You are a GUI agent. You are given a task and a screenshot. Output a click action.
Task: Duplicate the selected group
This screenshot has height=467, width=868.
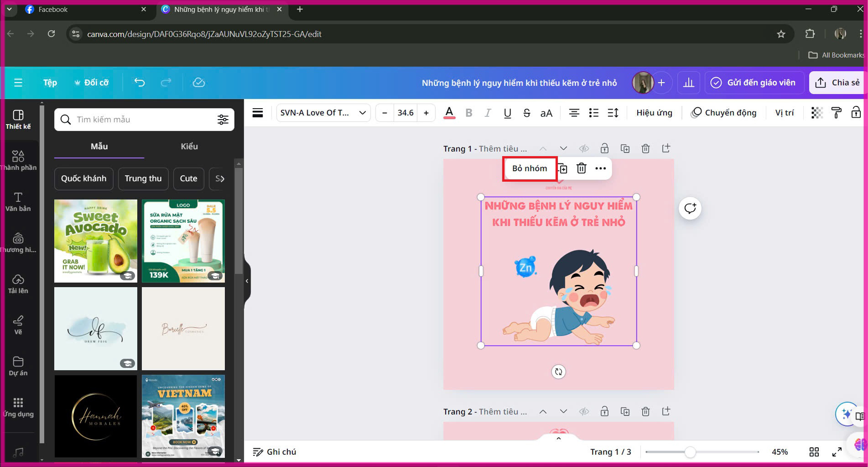pos(563,168)
